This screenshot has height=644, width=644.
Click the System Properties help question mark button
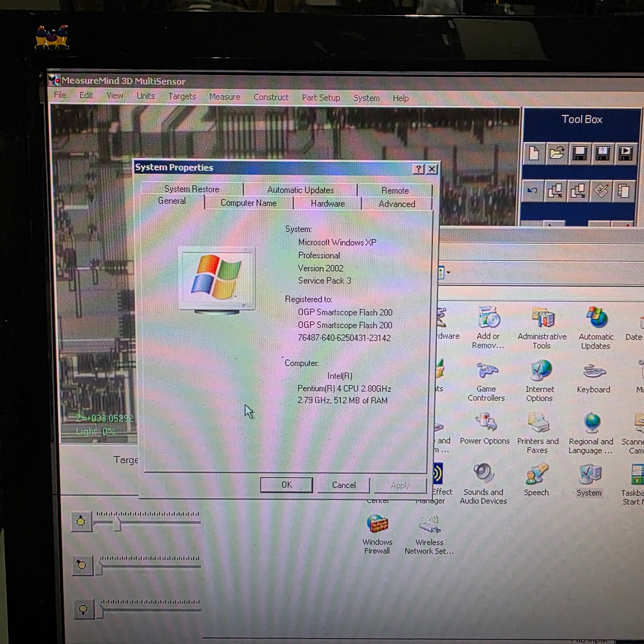tap(419, 169)
